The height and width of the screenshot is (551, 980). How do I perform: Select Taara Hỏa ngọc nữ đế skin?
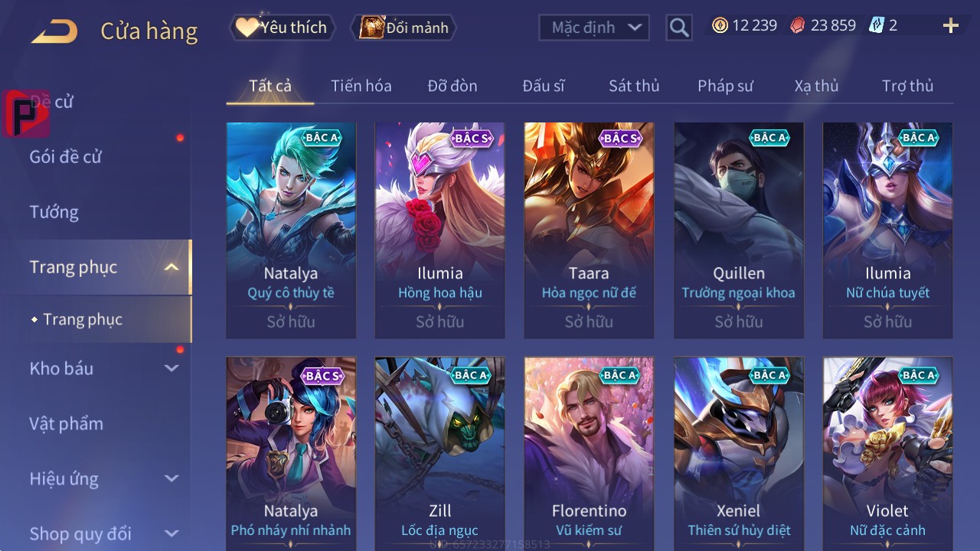(x=590, y=230)
